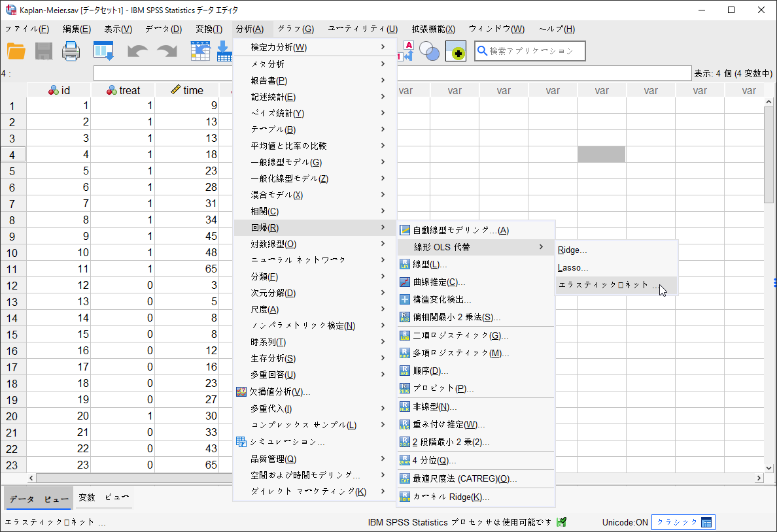
Task: Select the Use Variable Sets icon
Action: 431,50
